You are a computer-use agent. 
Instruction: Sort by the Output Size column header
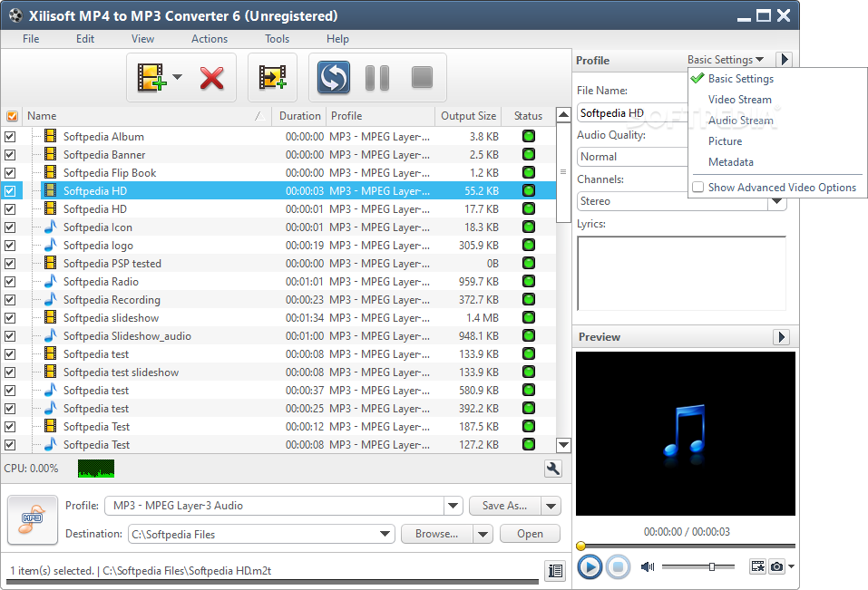click(x=468, y=116)
